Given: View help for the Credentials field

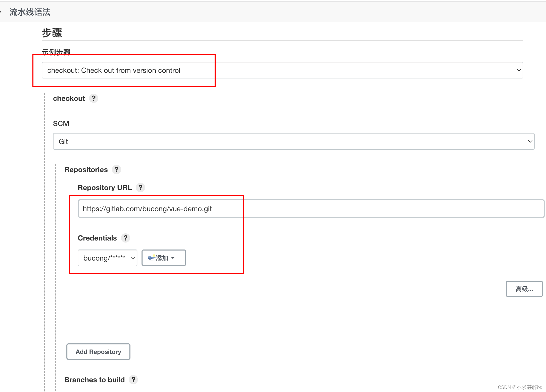Looking at the screenshot, I should (x=126, y=238).
